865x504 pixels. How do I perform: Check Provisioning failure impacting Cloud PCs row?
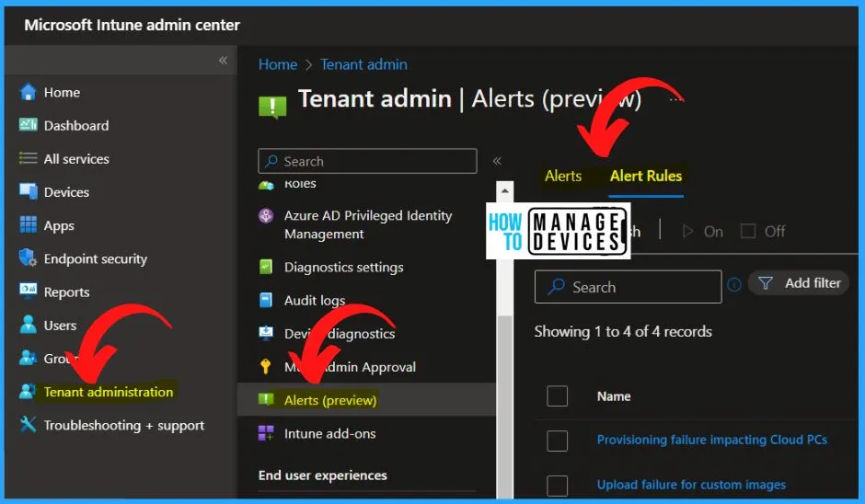[557, 441]
